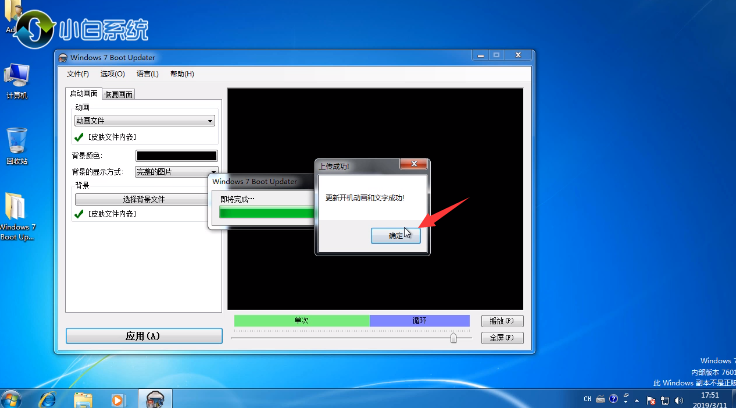Click the 更新开机动画和文字成功! message text
The height and width of the screenshot is (408, 736).
click(x=365, y=198)
